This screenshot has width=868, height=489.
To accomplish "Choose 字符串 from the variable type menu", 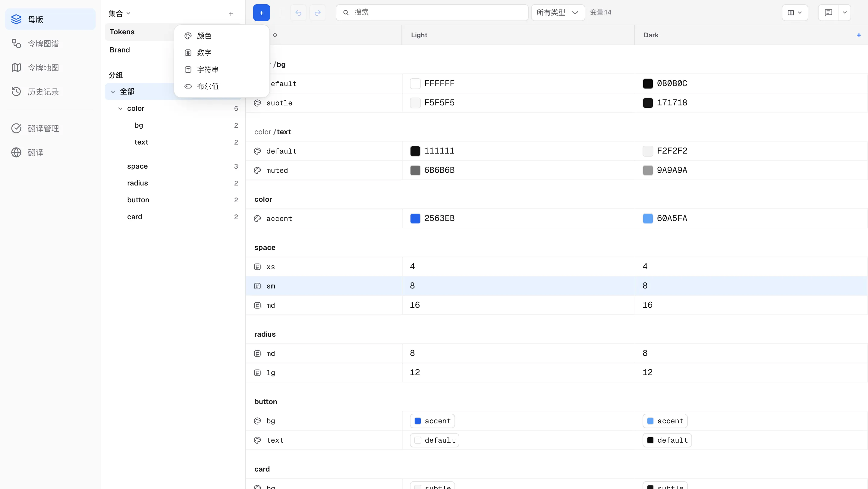I will [x=222, y=69].
